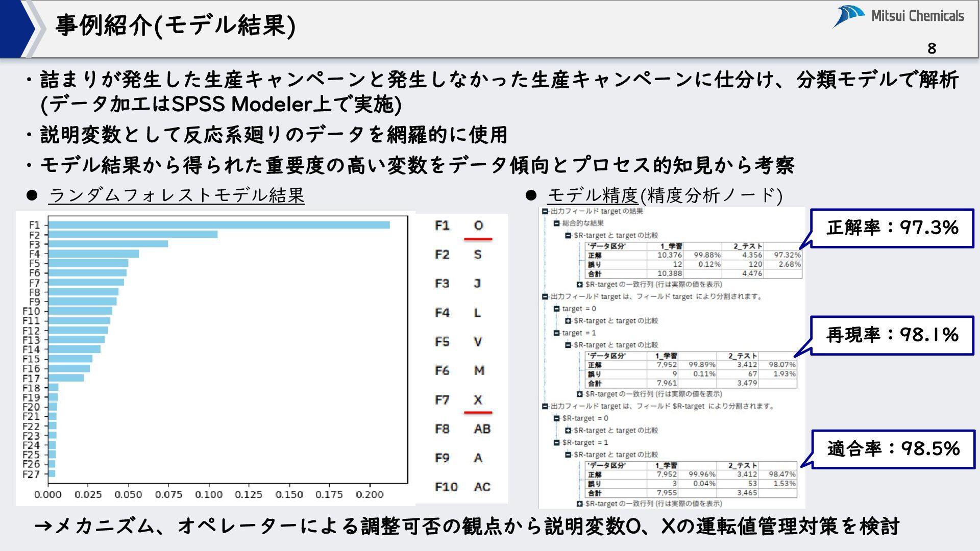
Task: Click the red-underlined X next to F7
Action: click(x=478, y=400)
